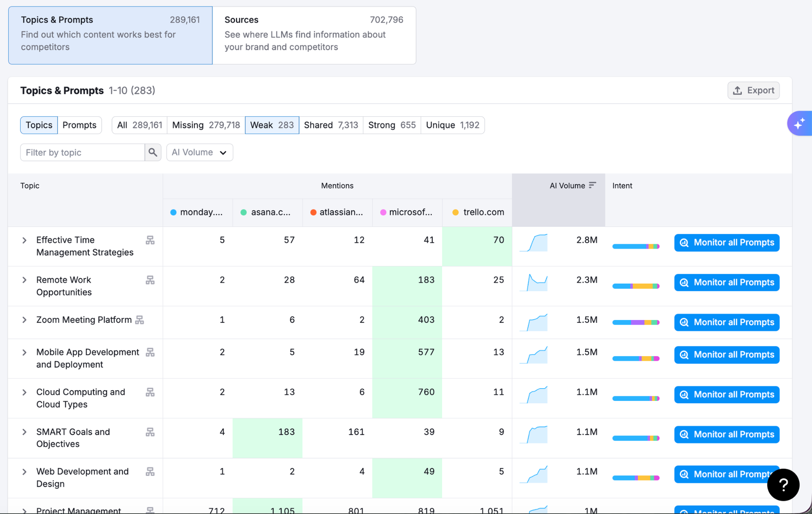The image size is (812, 514).
Task: Click the asana domain column header
Action: (x=267, y=212)
